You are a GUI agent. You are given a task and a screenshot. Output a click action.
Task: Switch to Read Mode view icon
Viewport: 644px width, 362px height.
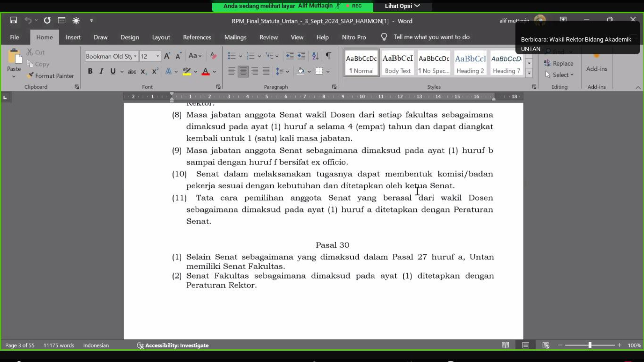pos(505,345)
